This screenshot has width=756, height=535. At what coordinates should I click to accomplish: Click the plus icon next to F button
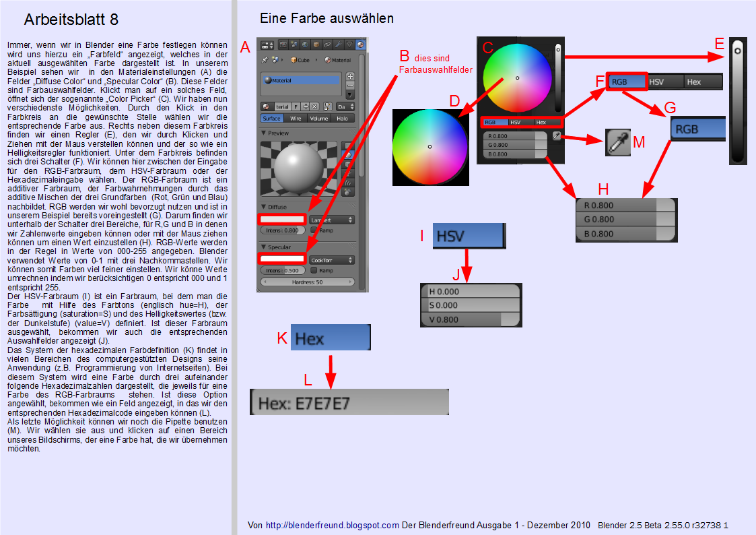click(x=305, y=106)
